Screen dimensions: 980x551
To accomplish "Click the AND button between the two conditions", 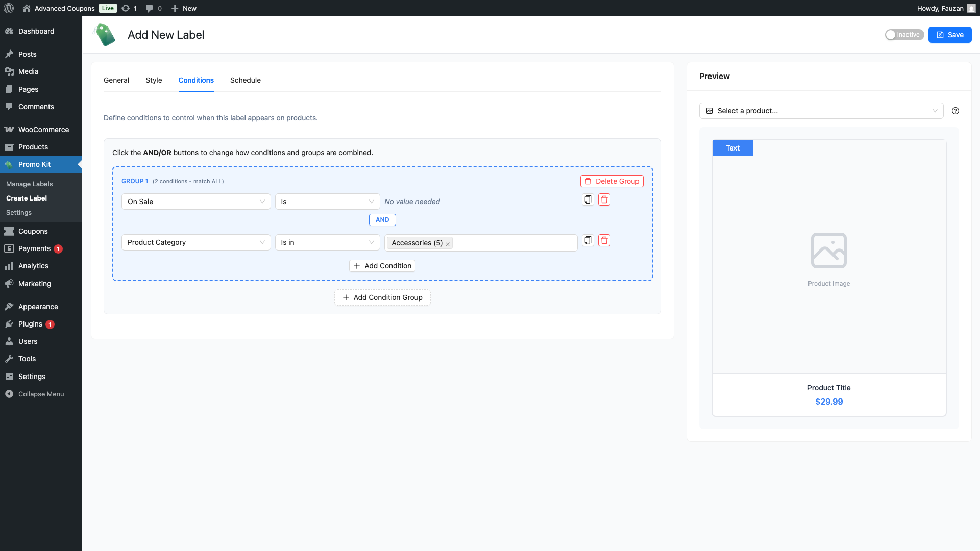I will [x=382, y=220].
